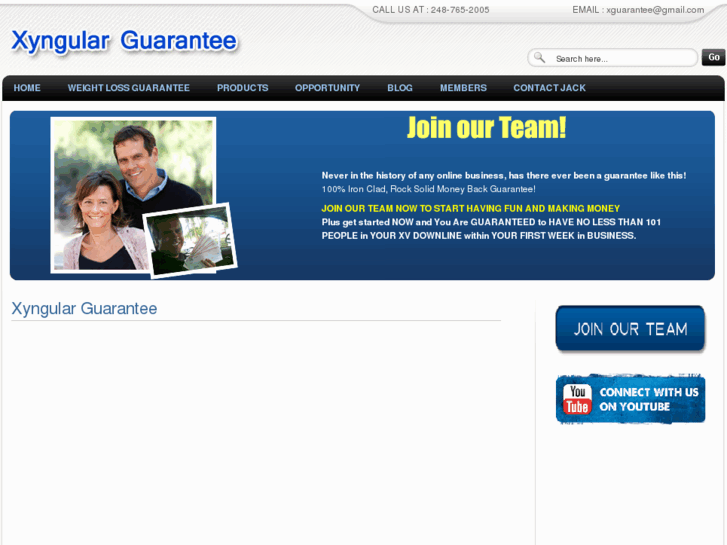Click the phone number 248-765-2005
Screen dimensions: 727x545
(x=460, y=10)
